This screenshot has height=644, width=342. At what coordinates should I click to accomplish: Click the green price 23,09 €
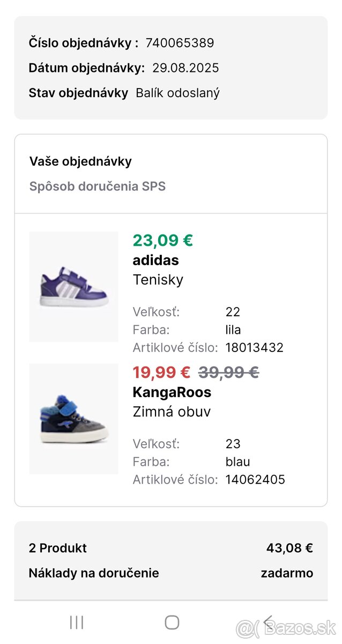(162, 240)
